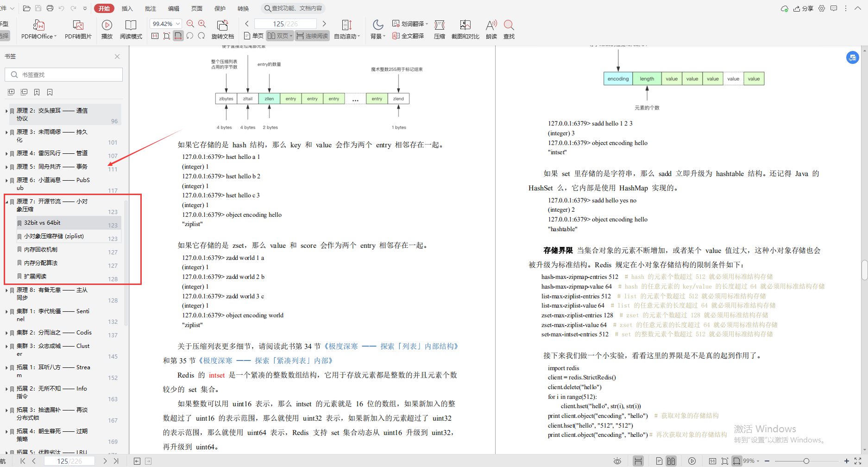Expand bookmark 集群 1: 李代桃僵

6,311
